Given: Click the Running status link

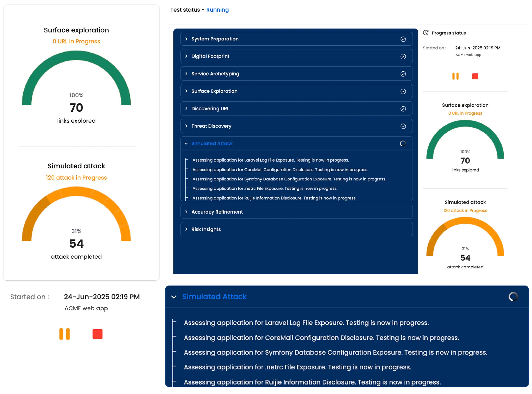Looking at the screenshot, I should 217,10.
